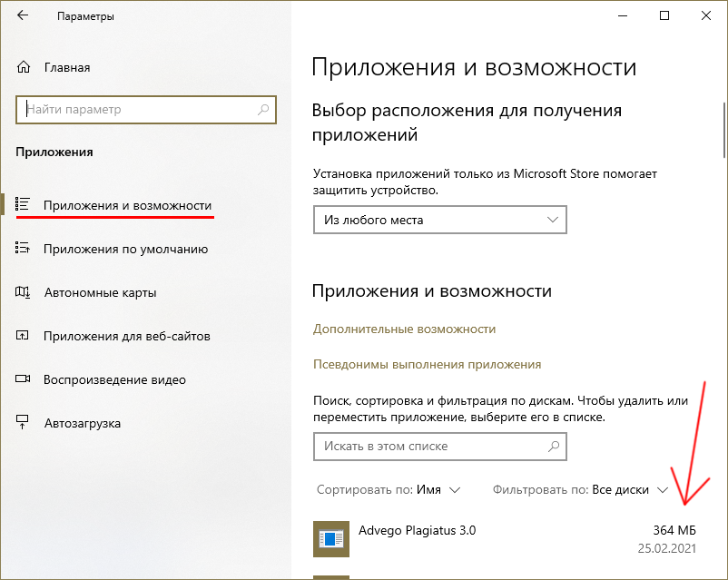Viewport: 728px width, 580px height.
Task: Expand the Фильтровать по: Все диски dropdown
Action: pyautogui.click(x=580, y=489)
